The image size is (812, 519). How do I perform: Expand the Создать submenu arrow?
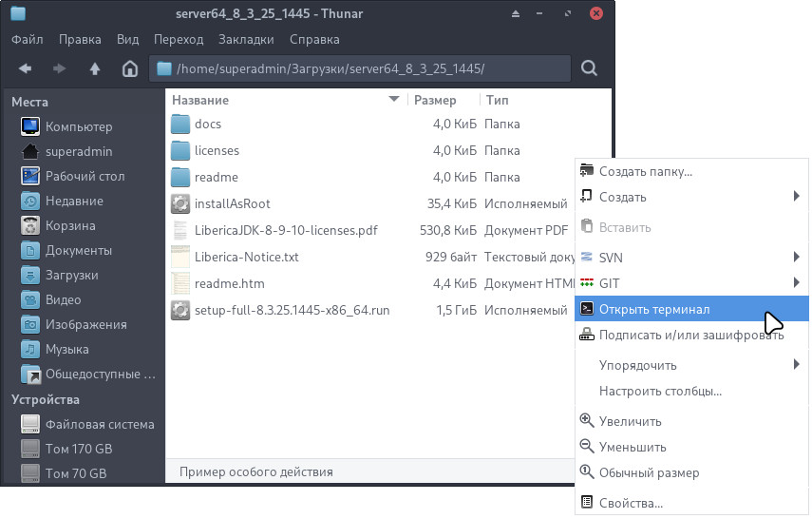click(x=796, y=197)
